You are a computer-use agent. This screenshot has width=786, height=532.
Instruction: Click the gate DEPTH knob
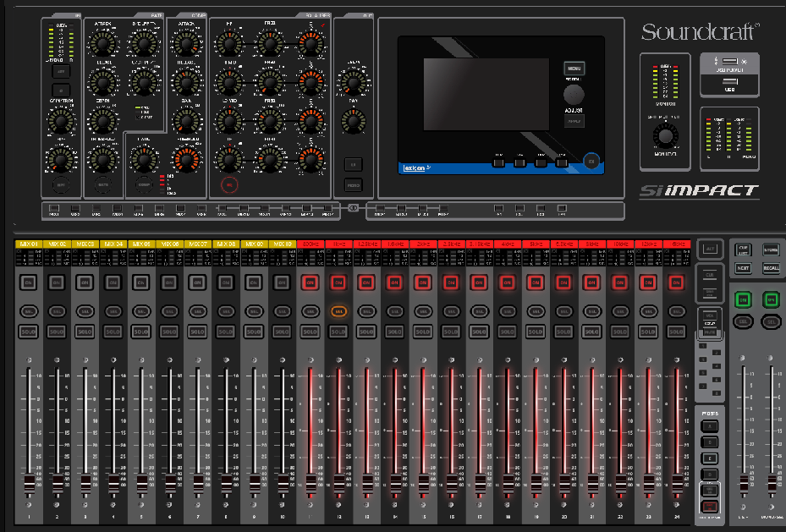[x=102, y=121]
